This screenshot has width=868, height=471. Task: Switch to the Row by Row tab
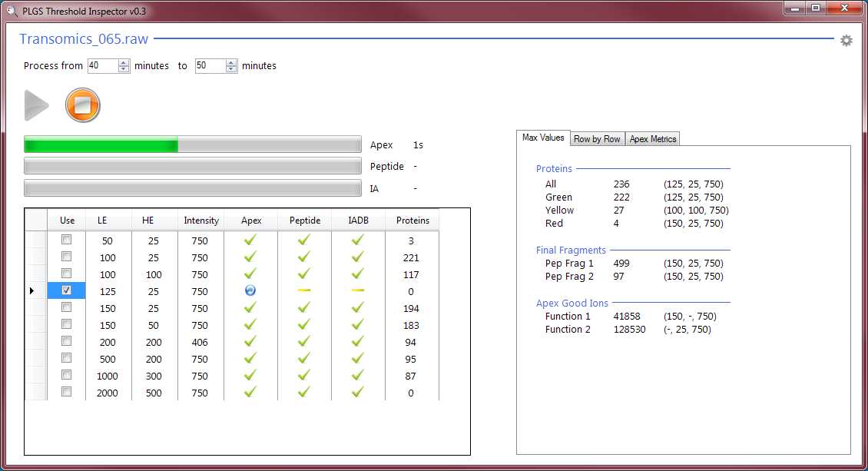click(597, 138)
